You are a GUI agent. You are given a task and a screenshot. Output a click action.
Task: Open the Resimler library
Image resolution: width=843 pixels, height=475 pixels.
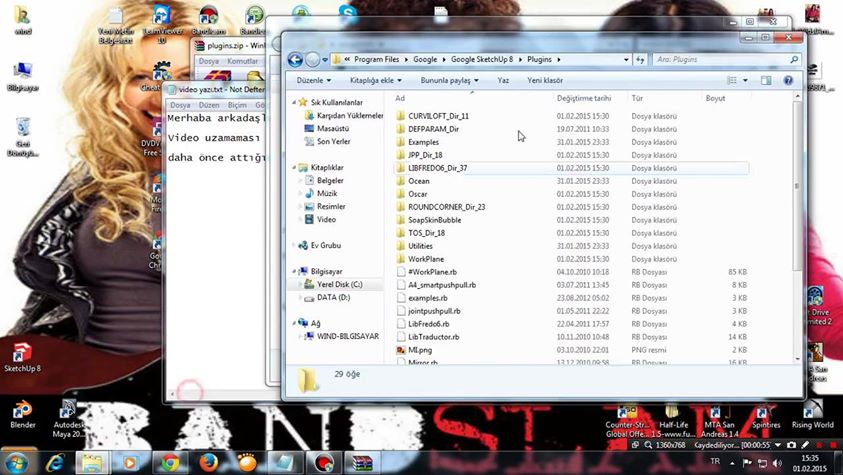(x=331, y=206)
